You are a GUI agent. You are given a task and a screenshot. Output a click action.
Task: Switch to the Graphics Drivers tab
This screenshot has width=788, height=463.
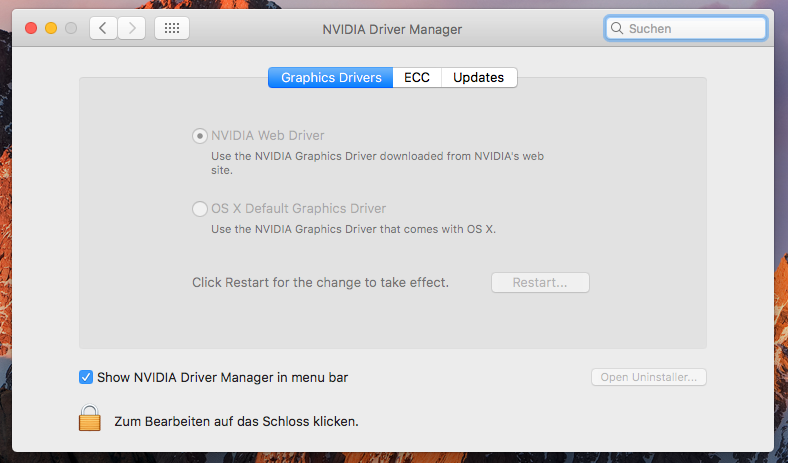[x=331, y=77]
